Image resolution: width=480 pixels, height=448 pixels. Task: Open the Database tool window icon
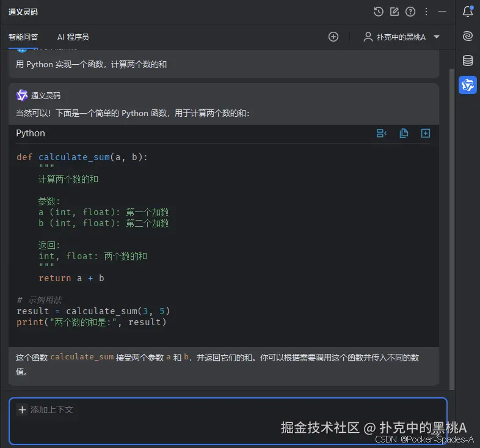point(468,61)
